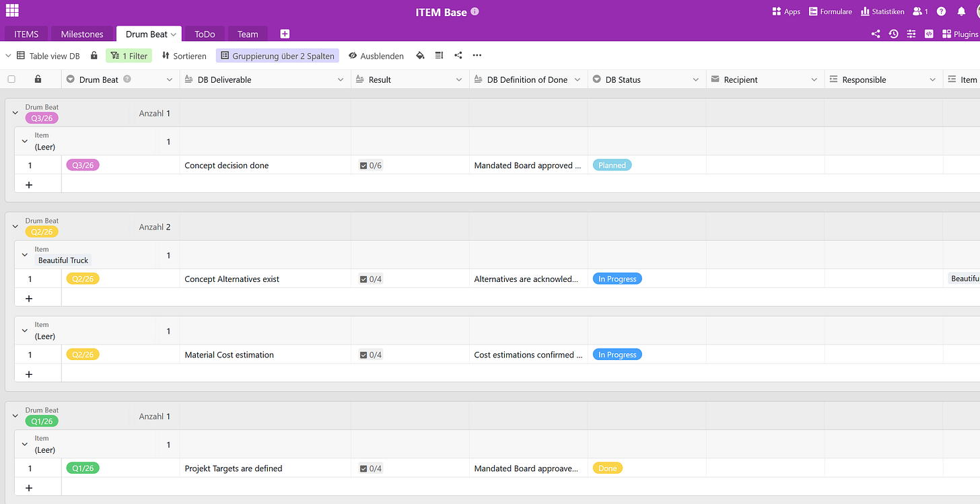Click the view lock icon beside Table view DB
The height and width of the screenshot is (504, 980).
94,56
